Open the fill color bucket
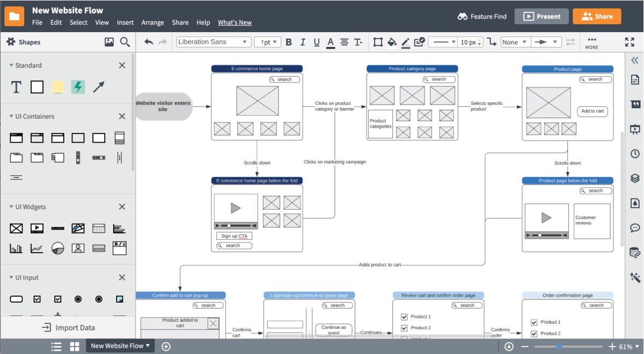The height and width of the screenshot is (354, 644). pos(392,42)
